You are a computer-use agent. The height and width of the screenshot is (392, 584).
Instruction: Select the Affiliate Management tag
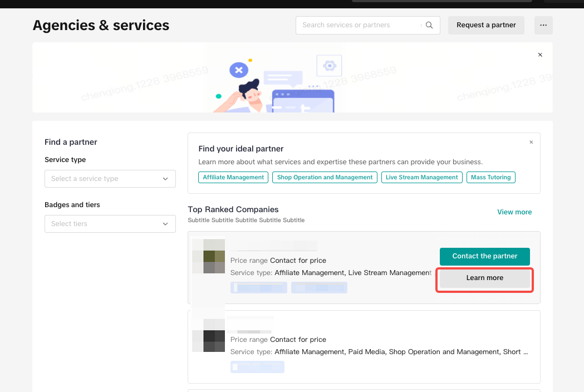pyautogui.click(x=233, y=178)
